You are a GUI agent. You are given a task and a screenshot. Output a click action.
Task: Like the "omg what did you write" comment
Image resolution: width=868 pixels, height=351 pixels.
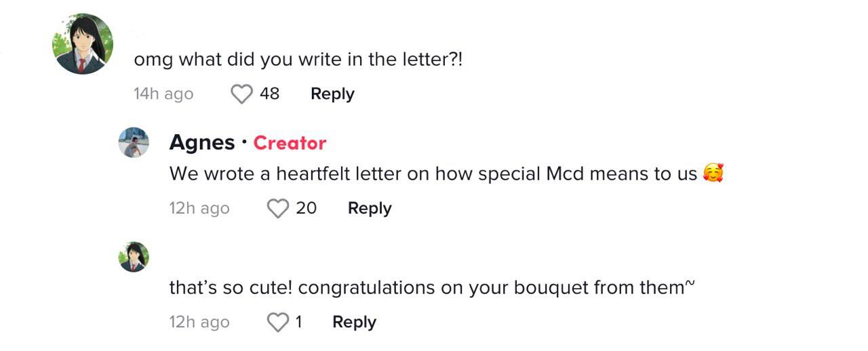(x=241, y=94)
